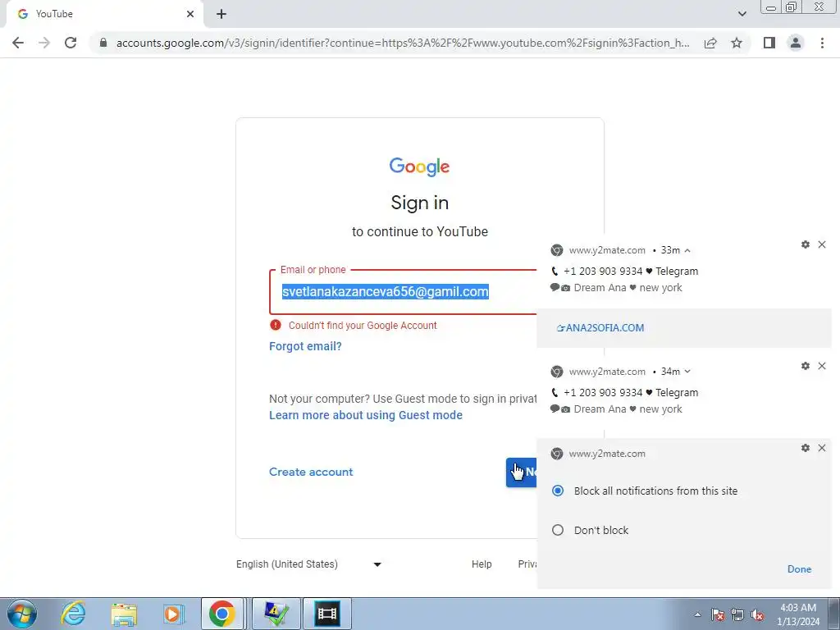Show hidden system tray icons

697,614
